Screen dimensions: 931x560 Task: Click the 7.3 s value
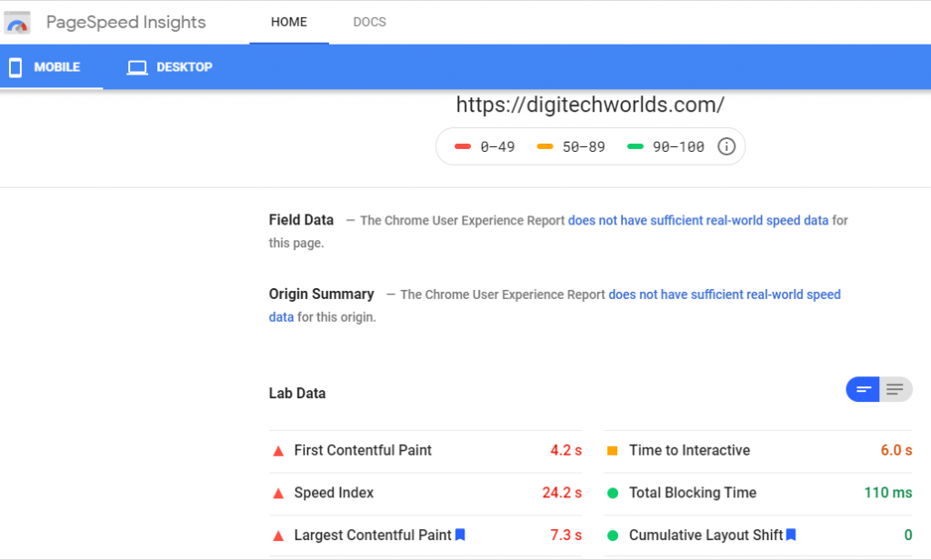(566, 535)
